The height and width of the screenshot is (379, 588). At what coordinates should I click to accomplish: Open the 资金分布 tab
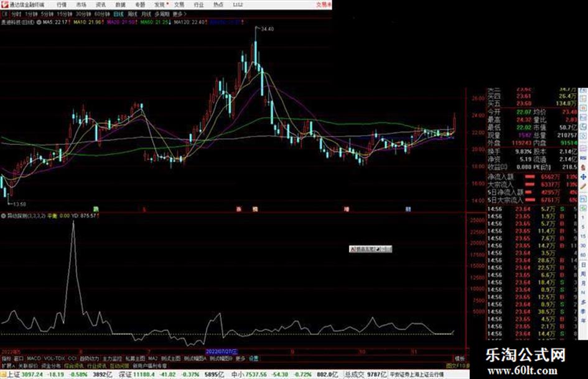click(51, 365)
